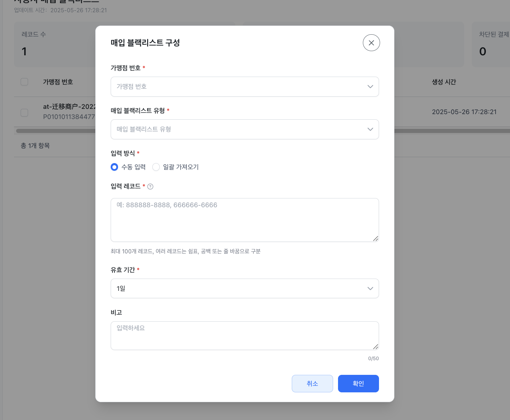
Task: Click the help icon beside 입력 레코드
Action: tap(150, 187)
